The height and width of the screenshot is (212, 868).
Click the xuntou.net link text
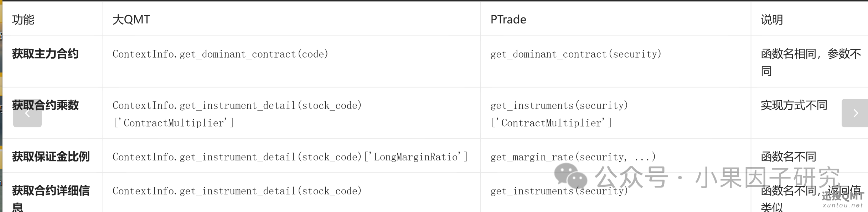pos(843,205)
